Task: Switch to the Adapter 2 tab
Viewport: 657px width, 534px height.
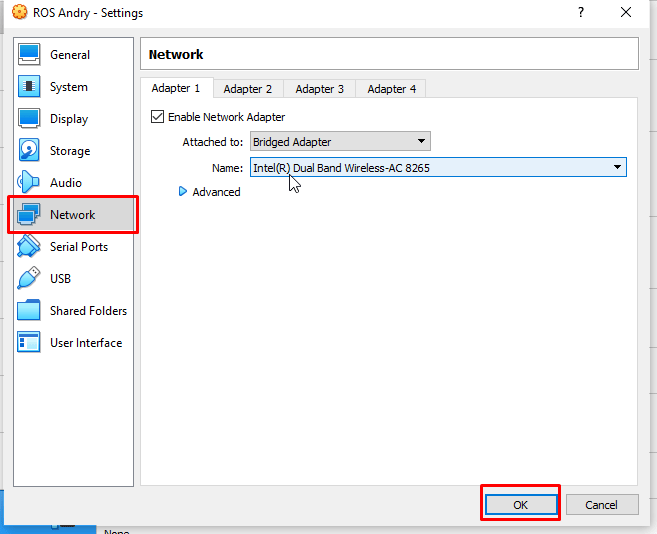Action: 248,89
